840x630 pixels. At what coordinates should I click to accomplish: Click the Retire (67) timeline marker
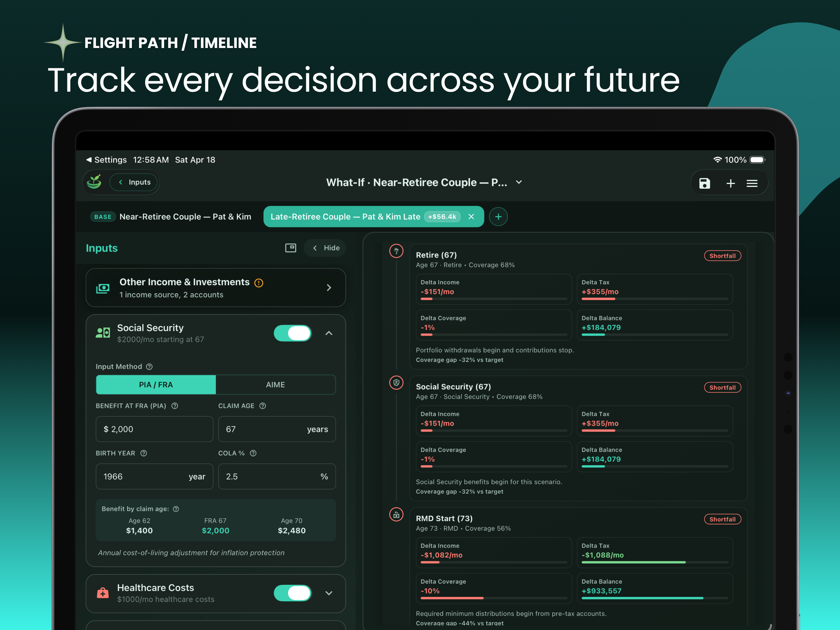coord(396,251)
